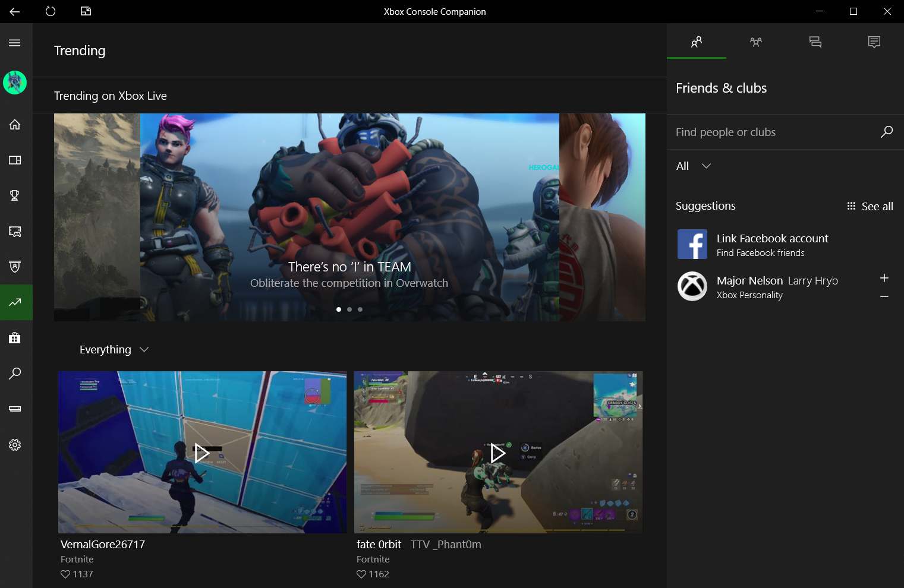Switch to the Parties tab
Image resolution: width=904 pixels, height=588 pixels.
[756, 42]
